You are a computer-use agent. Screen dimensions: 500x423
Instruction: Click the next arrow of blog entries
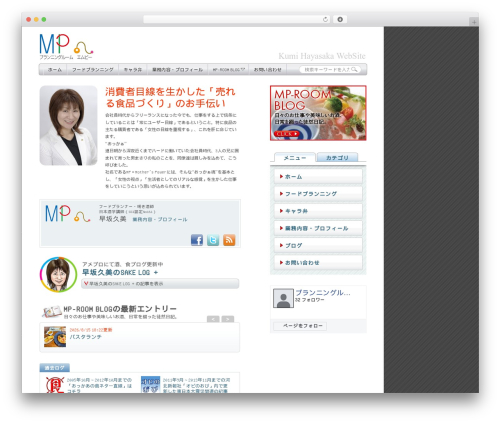click(x=228, y=319)
